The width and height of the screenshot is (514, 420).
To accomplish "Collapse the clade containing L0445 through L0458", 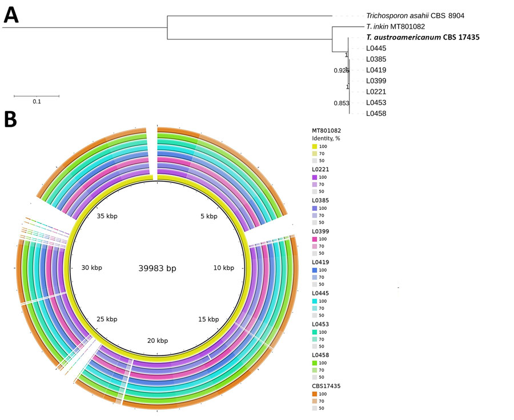I will pyautogui.click(x=350, y=80).
